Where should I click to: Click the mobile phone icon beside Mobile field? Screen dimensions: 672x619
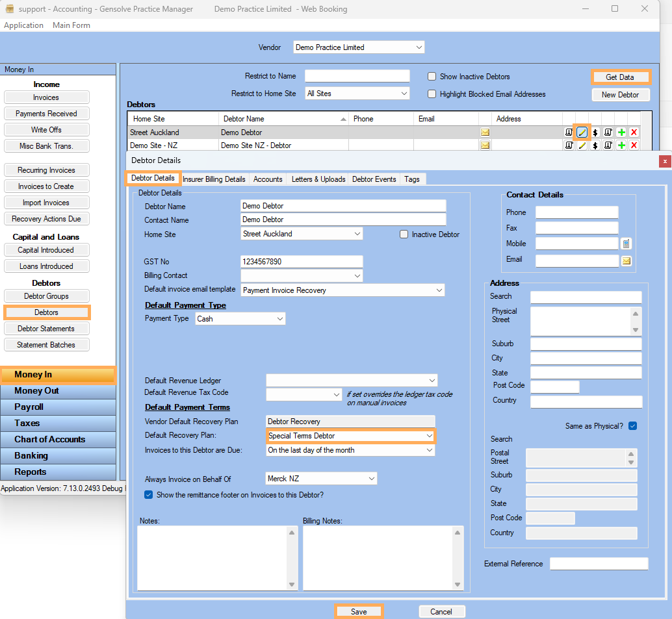coord(627,244)
